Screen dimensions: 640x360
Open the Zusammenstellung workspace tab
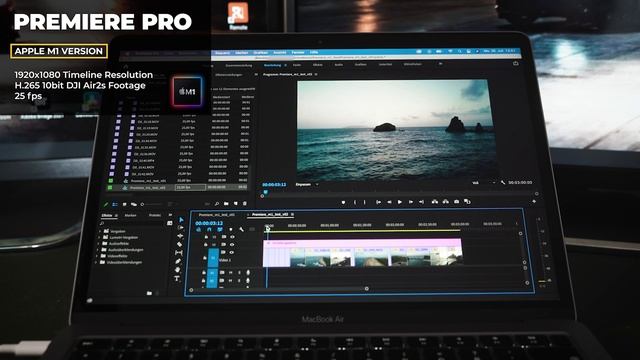tap(239, 65)
